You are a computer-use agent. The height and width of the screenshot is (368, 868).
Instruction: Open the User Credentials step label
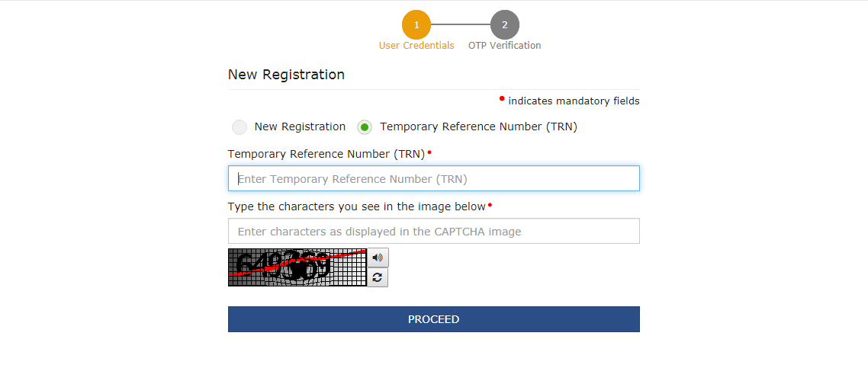pyautogui.click(x=416, y=45)
